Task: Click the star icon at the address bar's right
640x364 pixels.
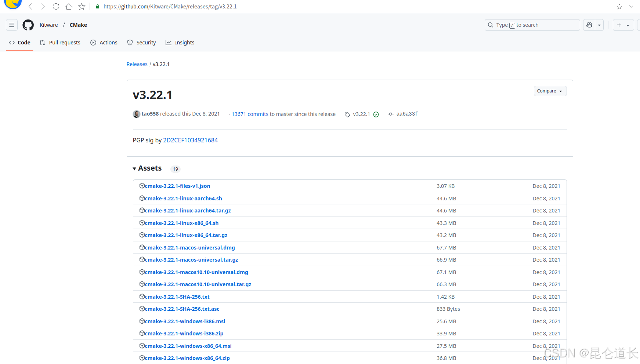Action: (619, 7)
